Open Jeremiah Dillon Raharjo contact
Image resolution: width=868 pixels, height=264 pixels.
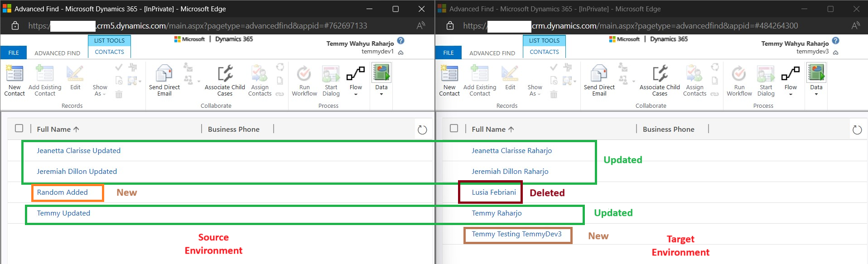pyautogui.click(x=510, y=172)
